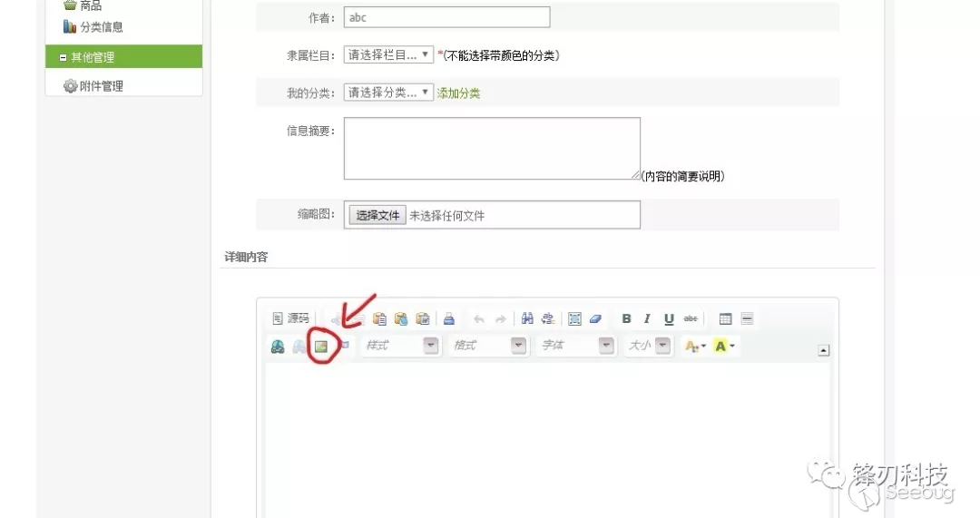Insert a table into the editor
This screenshot has height=518, width=980.
click(x=725, y=318)
